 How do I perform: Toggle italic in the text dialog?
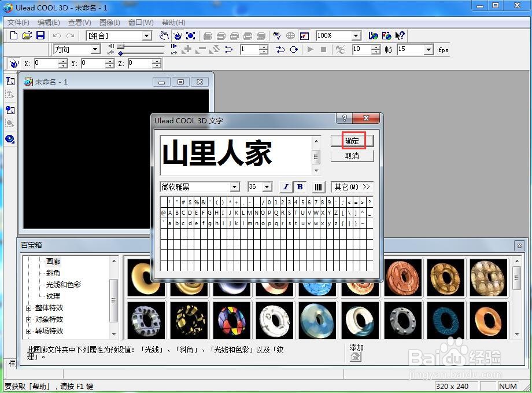click(x=286, y=187)
